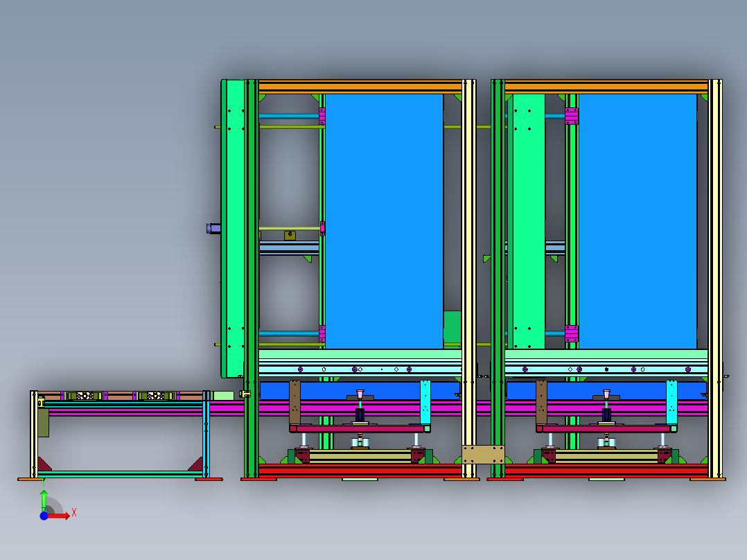Select the cyan vertical post of the low conveyor table
747x560 pixels.
pos(206,434)
